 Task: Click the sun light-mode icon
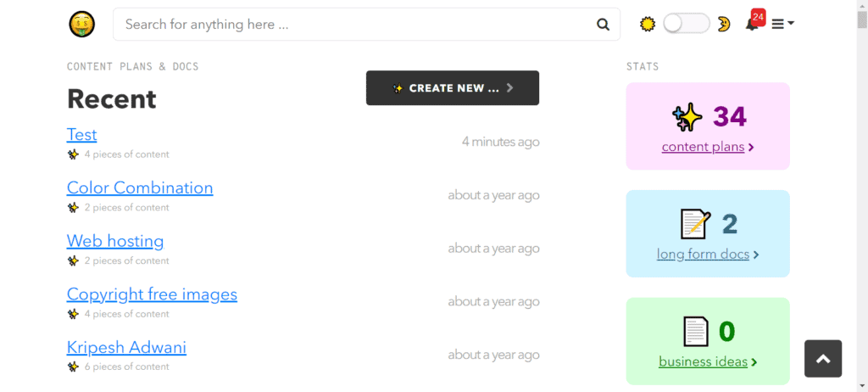(x=648, y=24)
